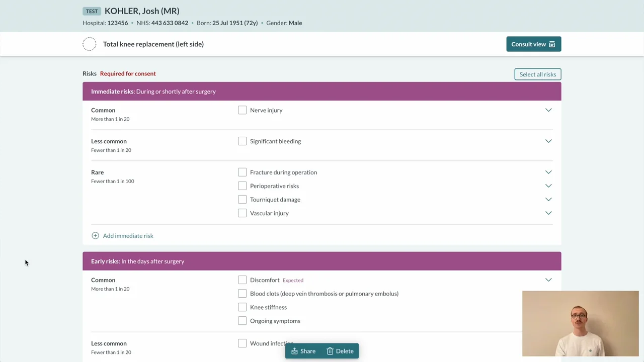644x362 pixels.
Task: Click the Delete trash icon
Action: pos(330,351)
